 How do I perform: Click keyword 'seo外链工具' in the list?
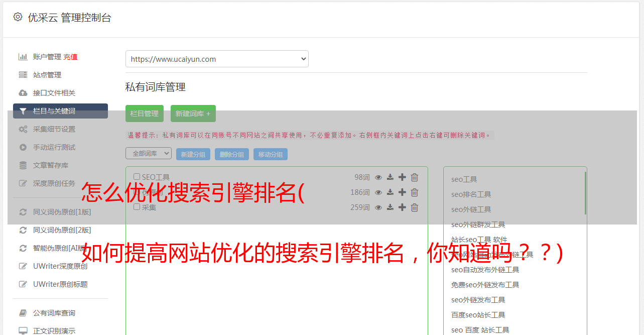pyautogui.click(x=471, y=209)
